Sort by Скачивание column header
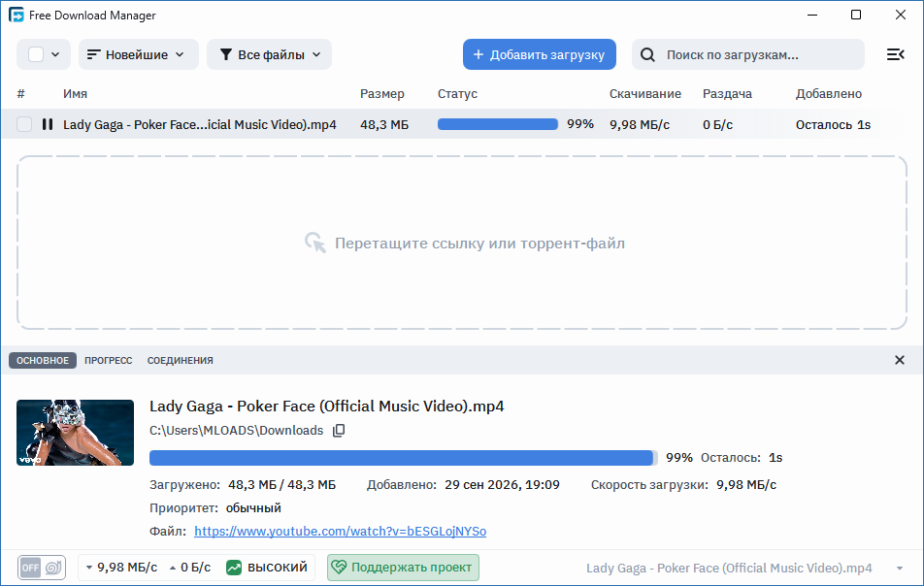Viewport: 924px width, 586px height. (x=645, y=94)
